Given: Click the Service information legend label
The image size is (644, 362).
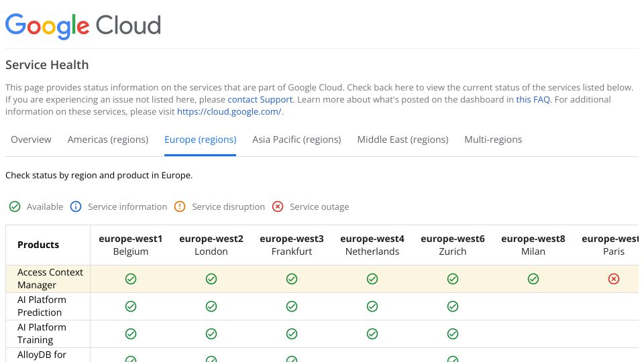Looking at the screenshot, I should [x=127, y=207].
